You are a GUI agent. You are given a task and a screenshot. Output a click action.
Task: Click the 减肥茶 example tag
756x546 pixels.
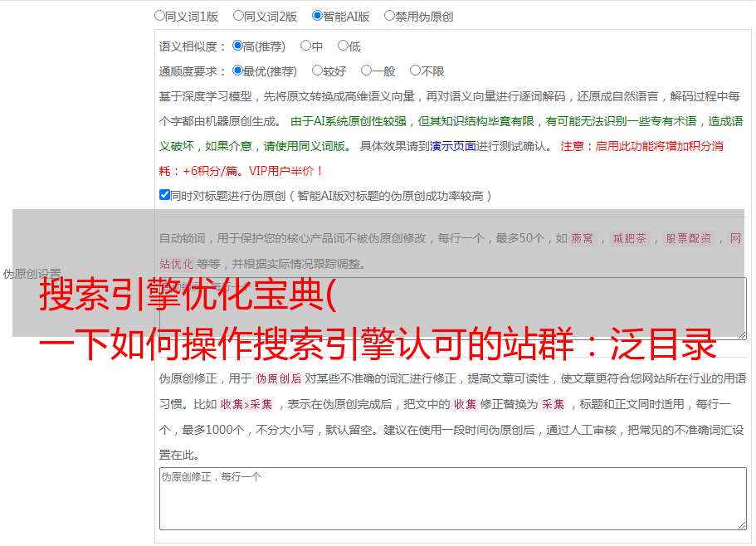(629, 238)
